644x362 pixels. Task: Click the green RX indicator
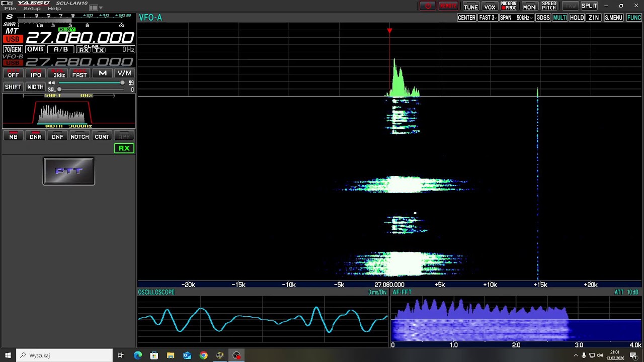pos(124,148)
